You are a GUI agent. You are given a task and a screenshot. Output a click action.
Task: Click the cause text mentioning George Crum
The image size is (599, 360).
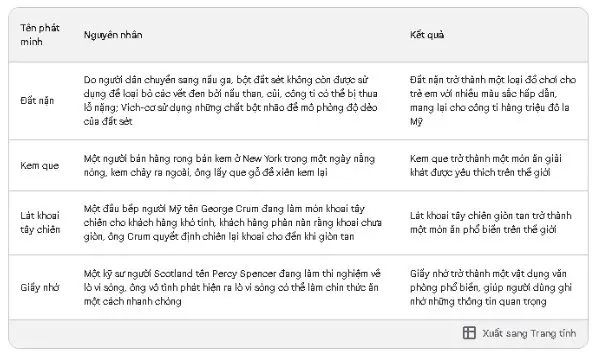(233, 222)
